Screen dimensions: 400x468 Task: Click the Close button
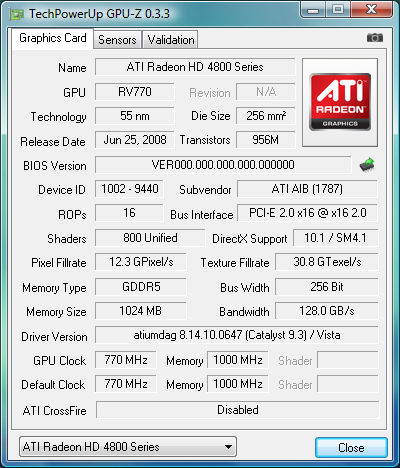point(351,447)
